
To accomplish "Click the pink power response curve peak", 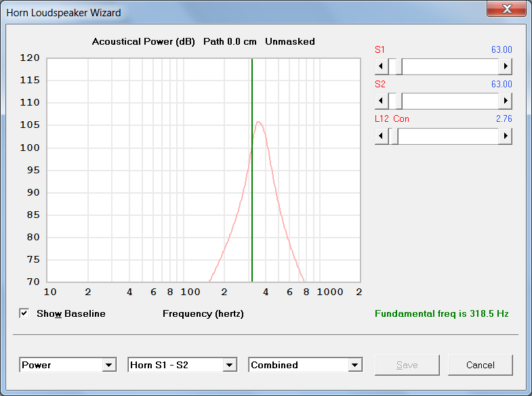I will (x=258, y=122).
